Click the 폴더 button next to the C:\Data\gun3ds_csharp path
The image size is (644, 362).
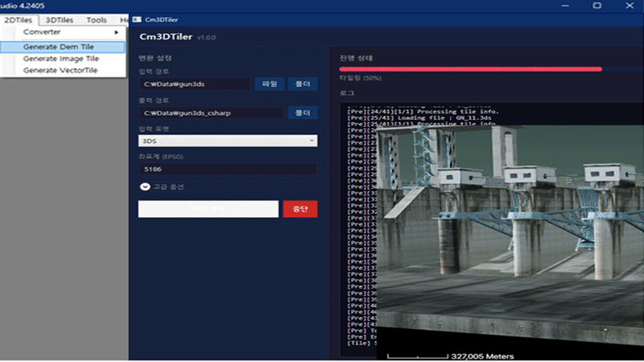pos(303,113)
